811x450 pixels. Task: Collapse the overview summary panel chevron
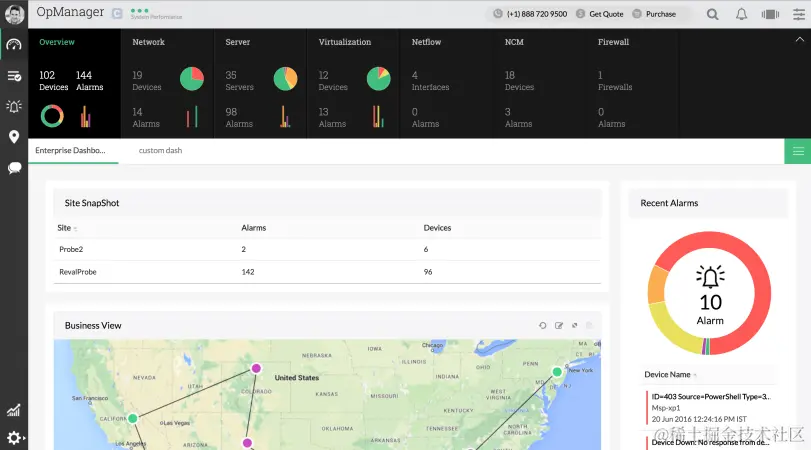800,39
